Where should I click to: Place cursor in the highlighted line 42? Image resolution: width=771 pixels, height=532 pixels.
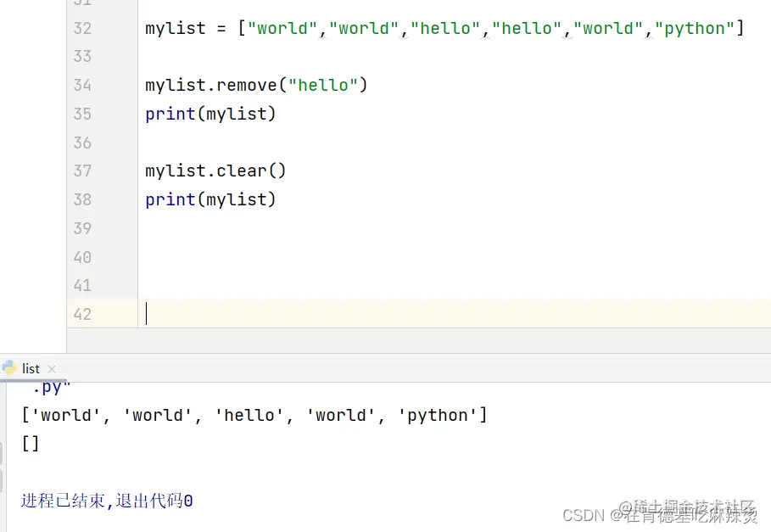click(455, 313)
